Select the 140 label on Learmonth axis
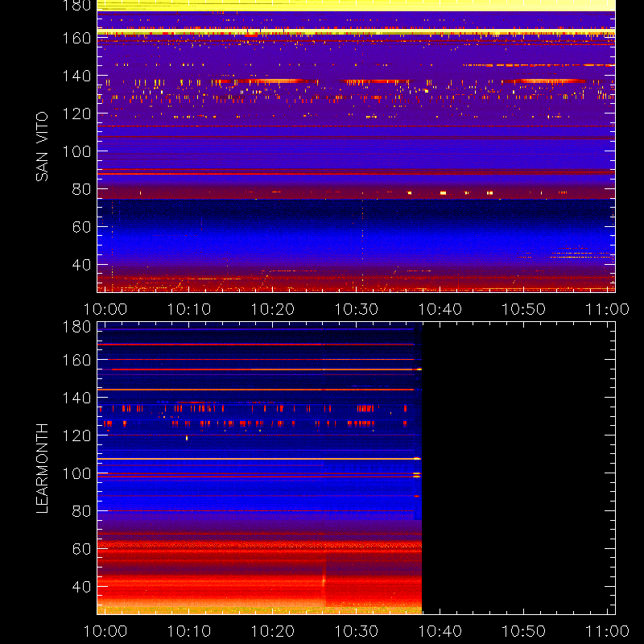The image size is (644, 644). (76, 398)
